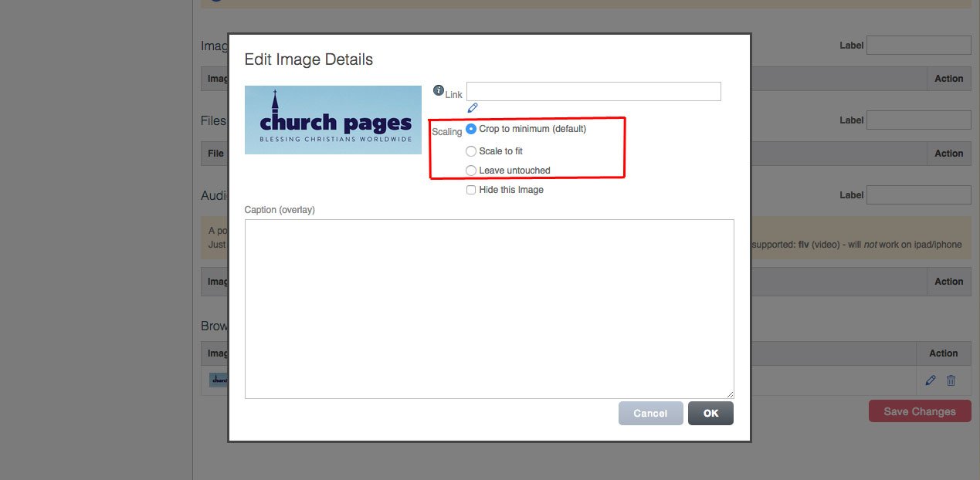
Task: Click the Scaling label text
Action: 446,132
